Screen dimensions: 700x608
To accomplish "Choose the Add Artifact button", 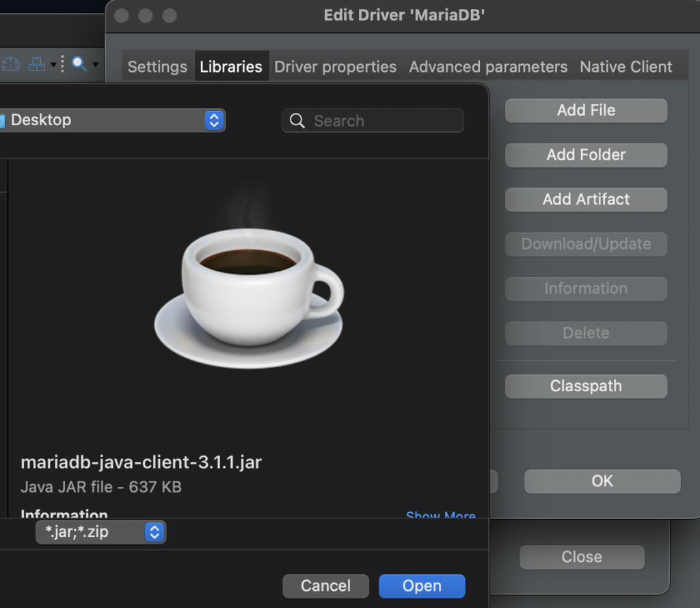I will tap(586, 200).
